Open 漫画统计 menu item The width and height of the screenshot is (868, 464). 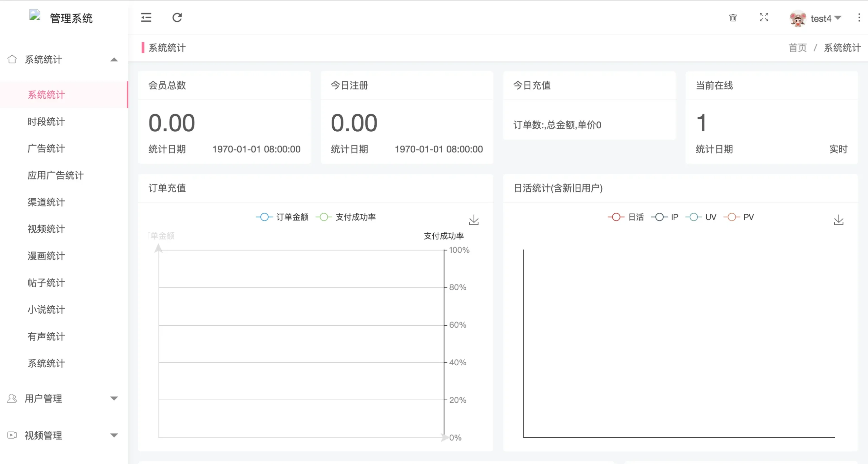point(64,256)
